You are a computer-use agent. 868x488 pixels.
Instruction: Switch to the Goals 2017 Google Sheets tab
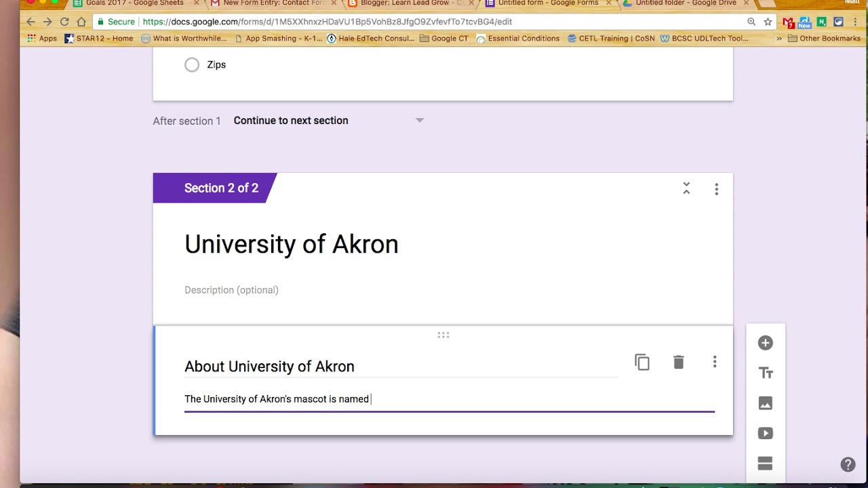pyautogui.click(x=134, y=3)
